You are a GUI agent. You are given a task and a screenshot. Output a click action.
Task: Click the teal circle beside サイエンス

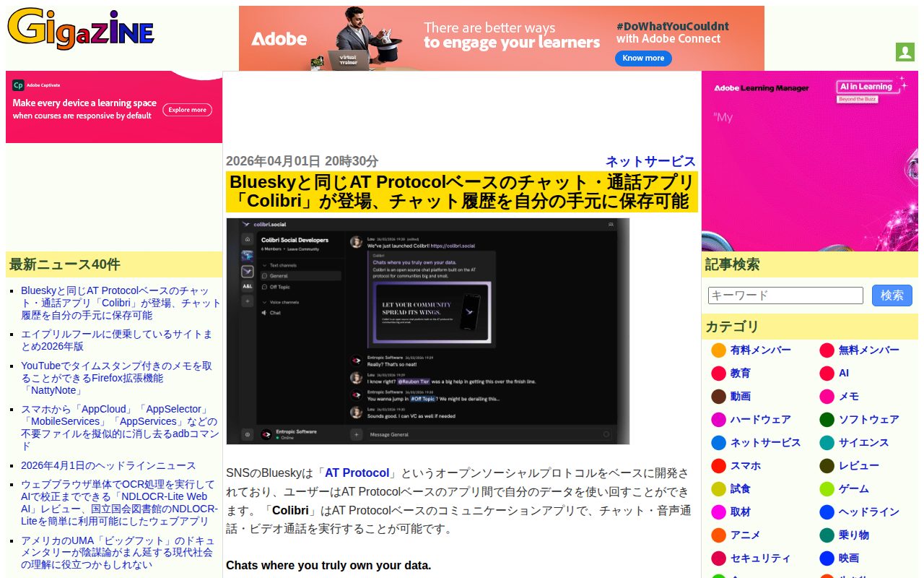click(x=827, y=443)
